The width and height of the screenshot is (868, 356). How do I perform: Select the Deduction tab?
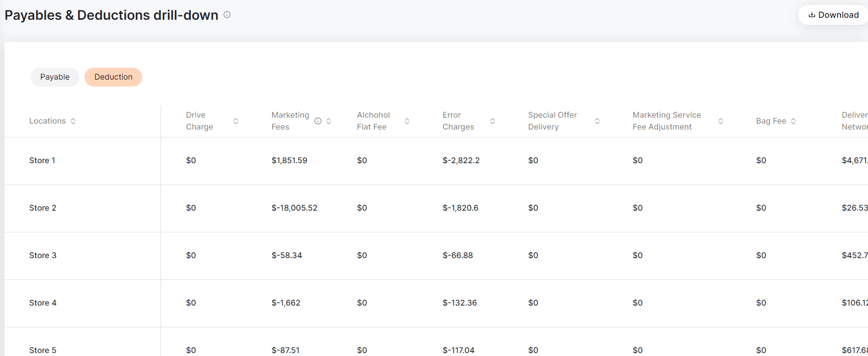(113, 77)
